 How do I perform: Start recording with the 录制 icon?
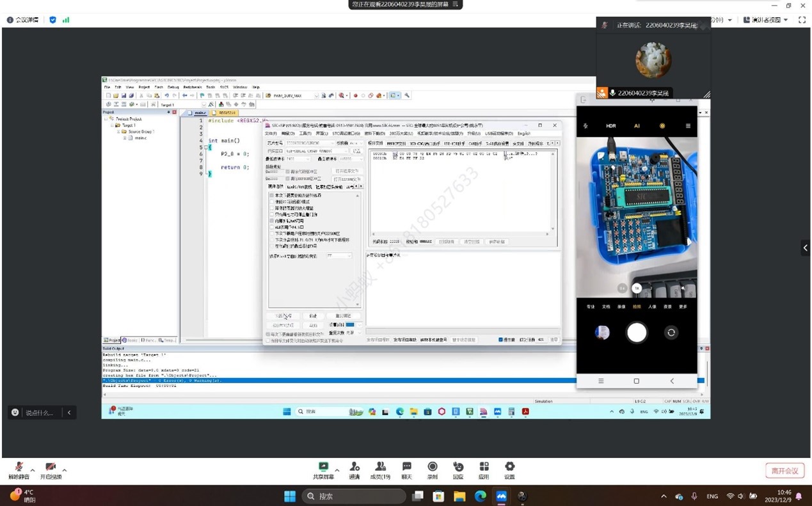433,467
